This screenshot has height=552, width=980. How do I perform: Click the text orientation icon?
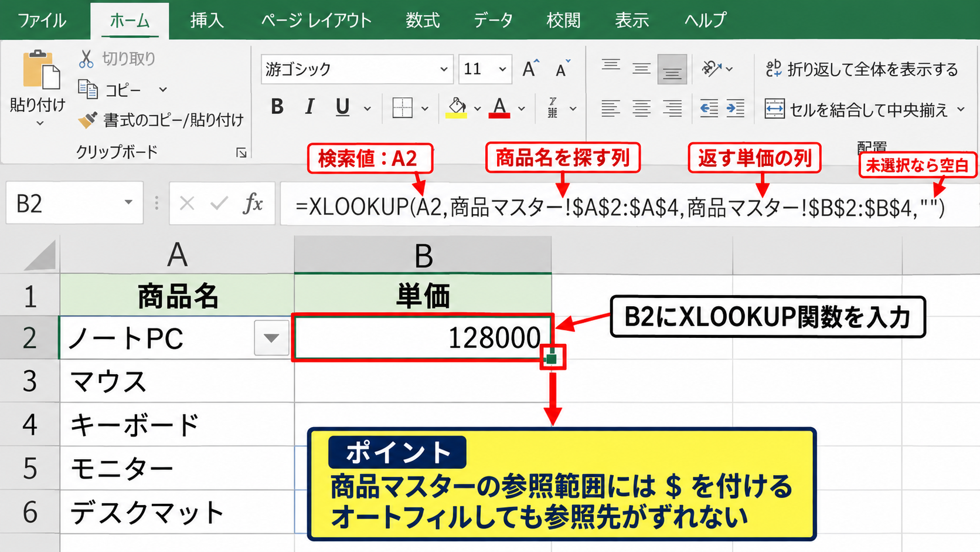(x=712, y=69)
